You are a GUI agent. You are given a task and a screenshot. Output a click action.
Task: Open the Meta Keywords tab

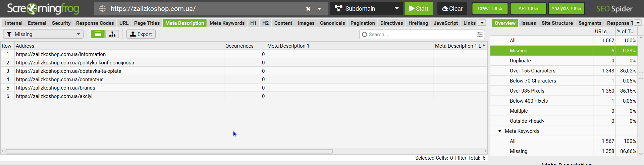227,23
